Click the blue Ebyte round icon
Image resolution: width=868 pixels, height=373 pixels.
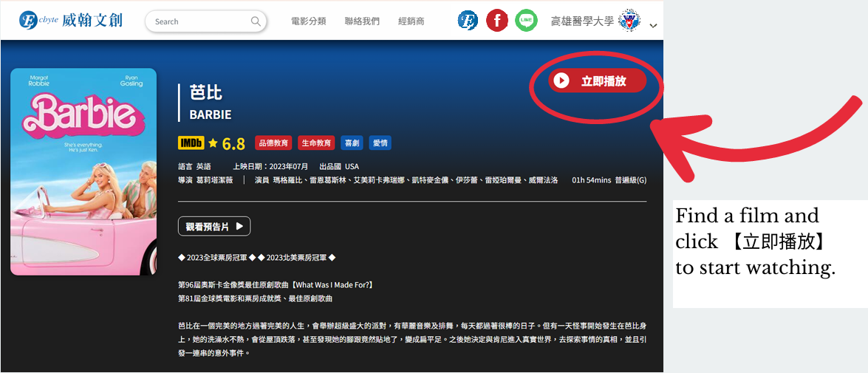pos(468,21)
